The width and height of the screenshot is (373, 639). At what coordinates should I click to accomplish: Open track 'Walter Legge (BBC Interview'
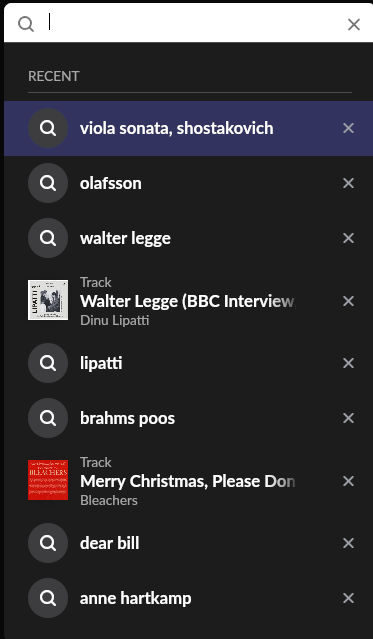[188, 301]
